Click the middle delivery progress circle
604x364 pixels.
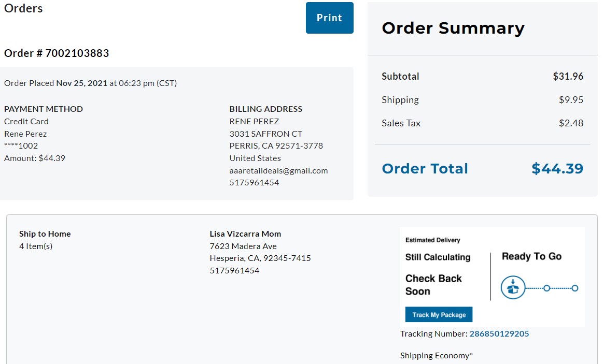[546, 288]
